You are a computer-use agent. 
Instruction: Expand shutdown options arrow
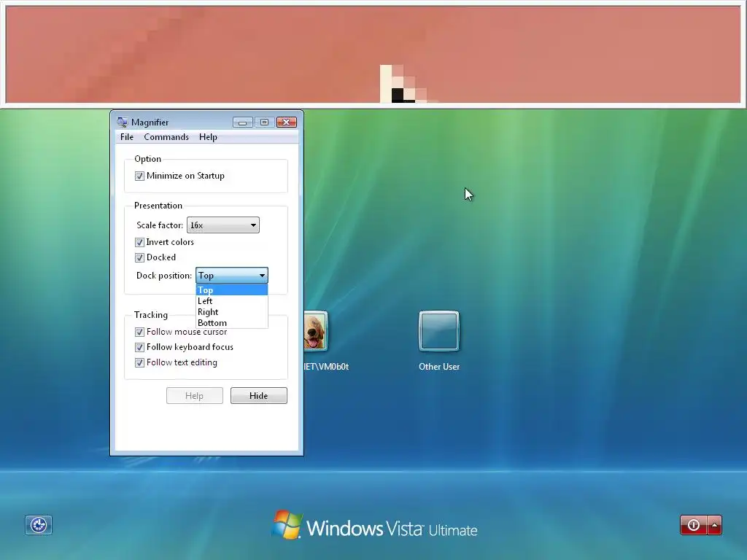715,525
